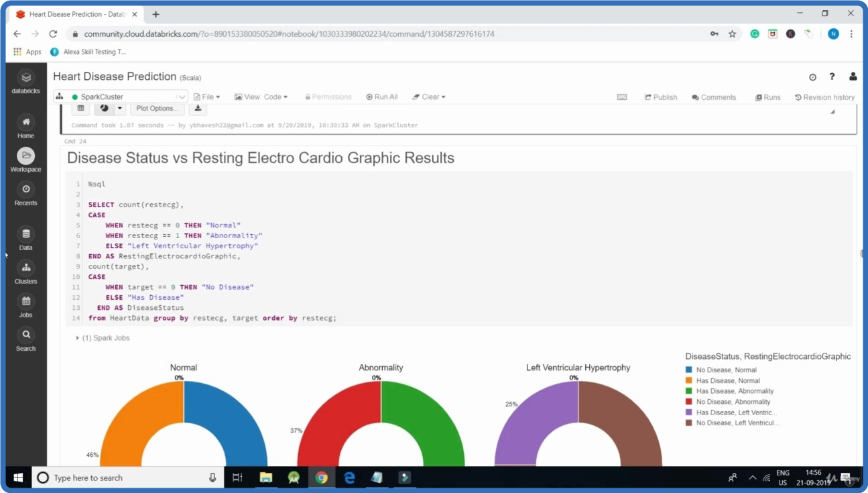The width and height of the screenshot is (868, 493).
Task: Click the cell title Disease Status vs Resting
Action: 261,158
